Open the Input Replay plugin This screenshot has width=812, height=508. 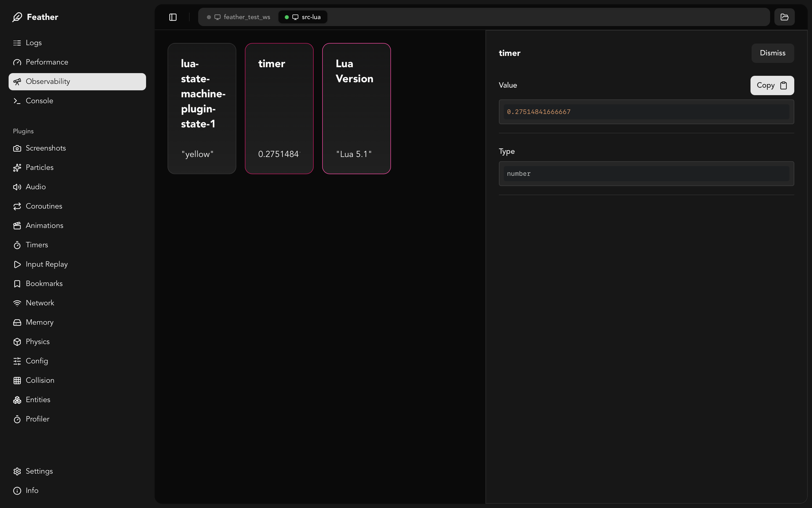point(77,264)
